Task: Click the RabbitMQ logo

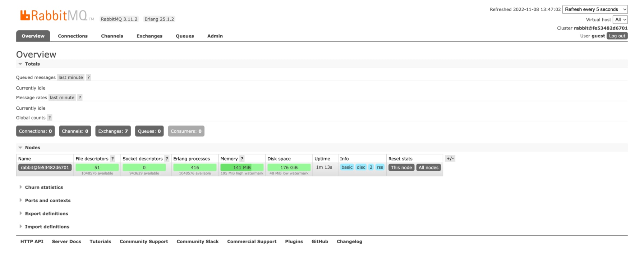Action: (57, 15)
